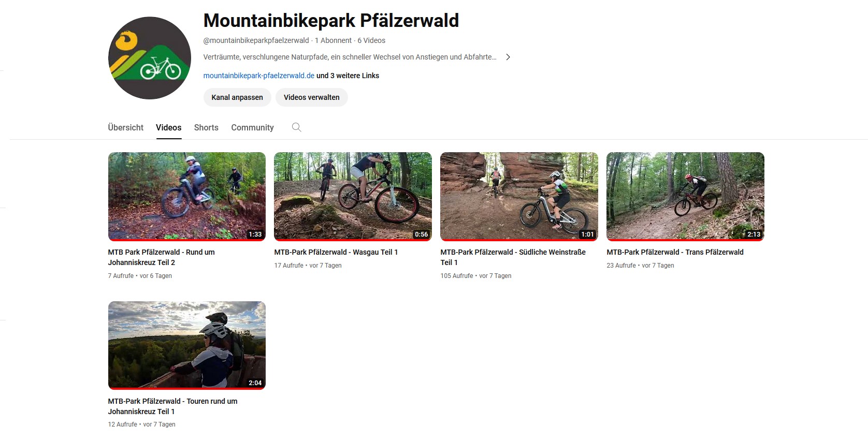Image resolution: width=868 pixels, height=440 pixels.
Task: Click the Südliche Weinstraße Teil 1 video title
Action: [x=513, y=257]
